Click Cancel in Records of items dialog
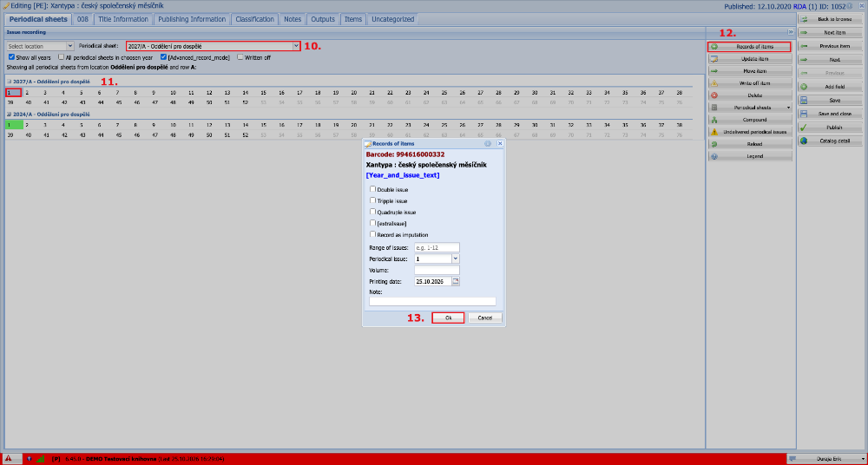 point(485,318)
